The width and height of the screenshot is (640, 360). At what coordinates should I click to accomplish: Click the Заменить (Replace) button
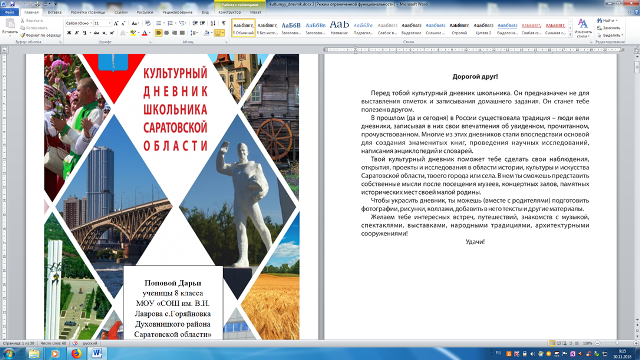coord(609,28)
